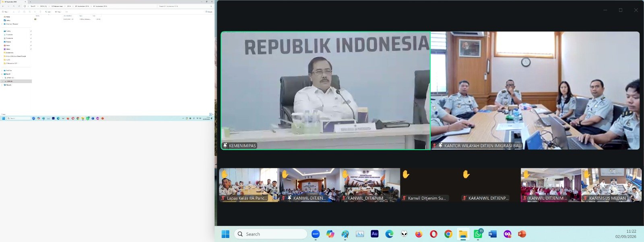Open Opera browser from the large taskbar
The height and width of the screenshot is (242, 644).
[x=433, y=234]
